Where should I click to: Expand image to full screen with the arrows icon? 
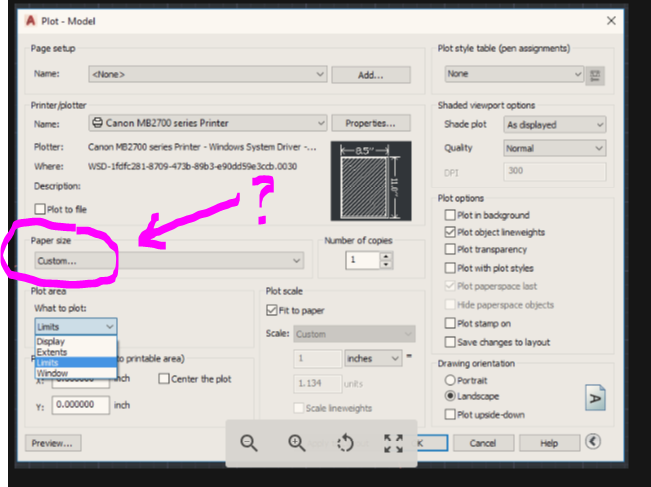(x=393, y=443)
